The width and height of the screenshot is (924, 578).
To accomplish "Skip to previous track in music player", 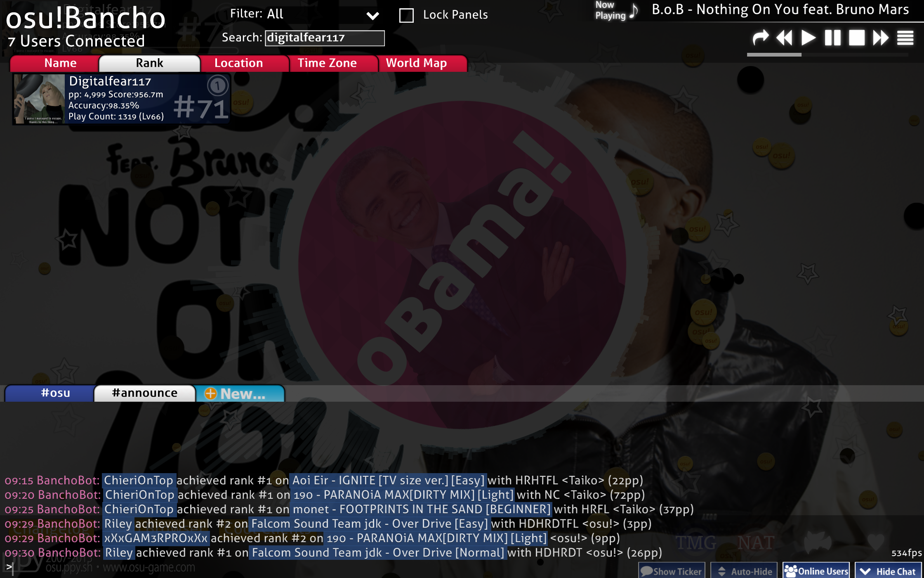I will point(784,38).
